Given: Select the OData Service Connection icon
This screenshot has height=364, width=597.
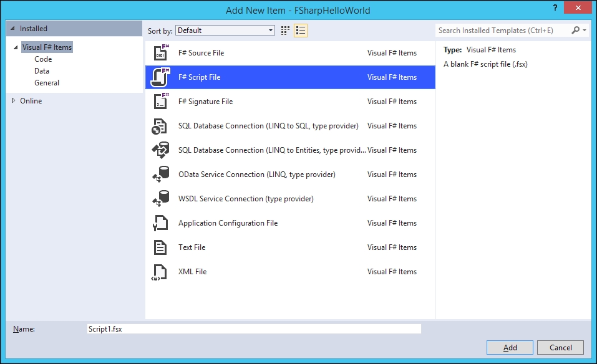Looking at the screenshot, I should (161, 175).
